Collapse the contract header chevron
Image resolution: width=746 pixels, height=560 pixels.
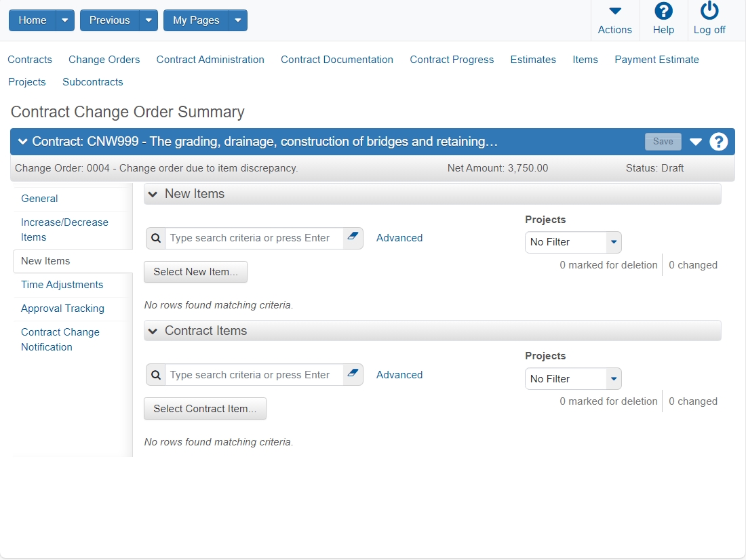click(x=22, y=141)
